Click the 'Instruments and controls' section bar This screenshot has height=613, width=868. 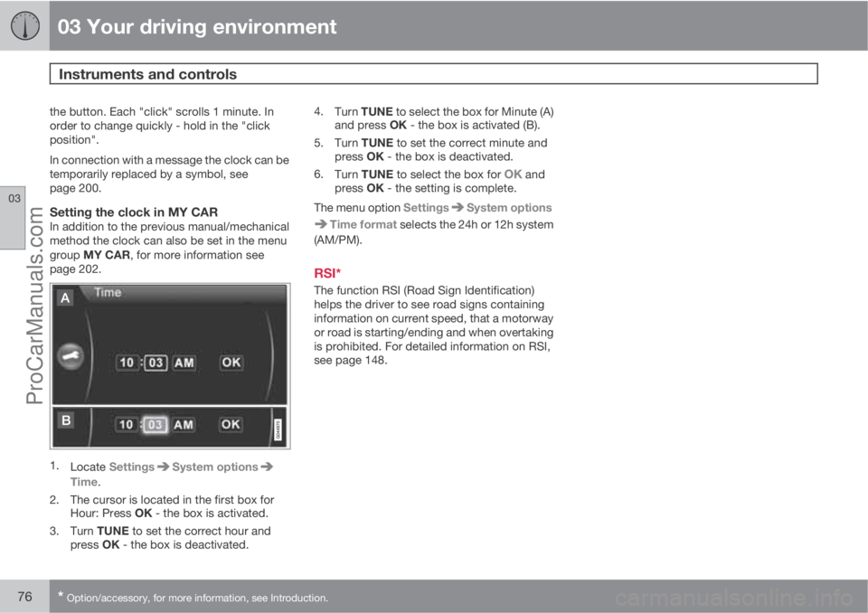coord(433,74)
